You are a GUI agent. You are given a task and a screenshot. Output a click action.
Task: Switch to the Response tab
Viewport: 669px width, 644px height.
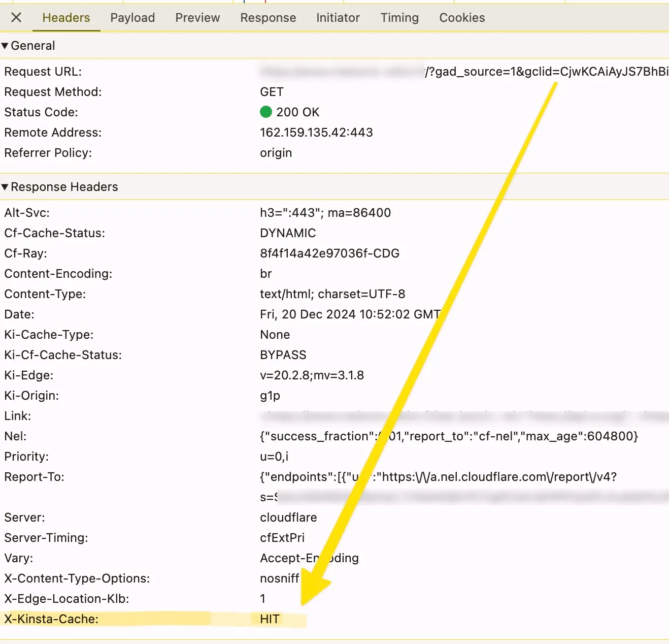click(x=268, y=17)
